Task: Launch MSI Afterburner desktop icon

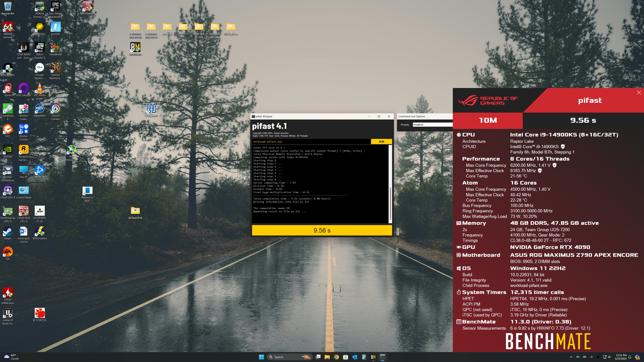Action: [x=71, y=153]
